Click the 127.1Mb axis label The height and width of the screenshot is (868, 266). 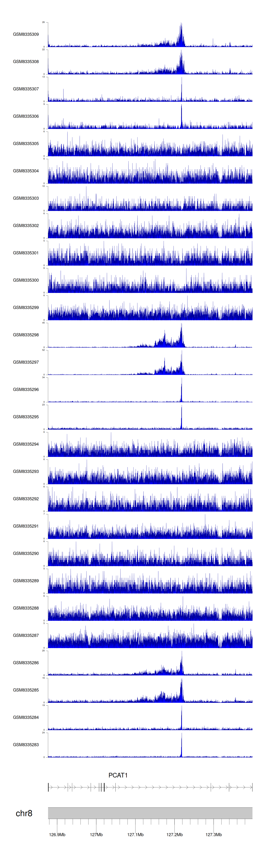pos(135,835)
